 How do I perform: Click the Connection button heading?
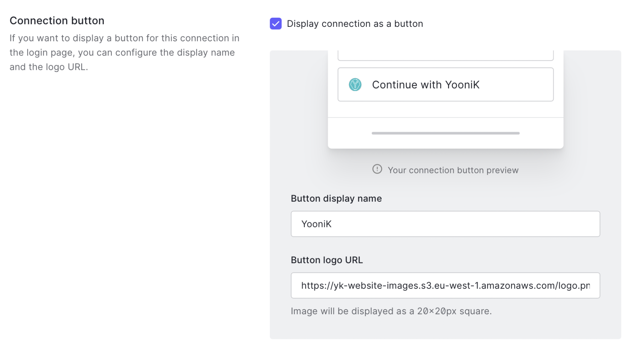(57, 20)
